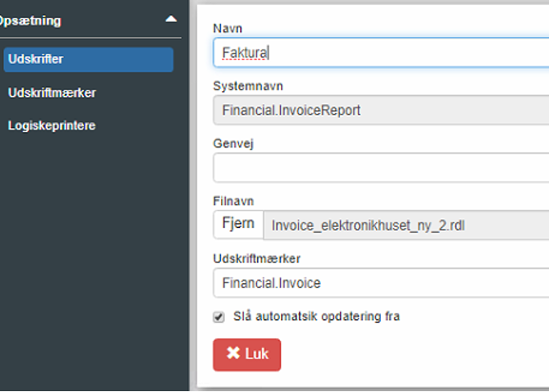Open the Udskriftmærker field showing Financial.Invoice
The height and width of the screenshot is (392, 549).
pos(381,282)
